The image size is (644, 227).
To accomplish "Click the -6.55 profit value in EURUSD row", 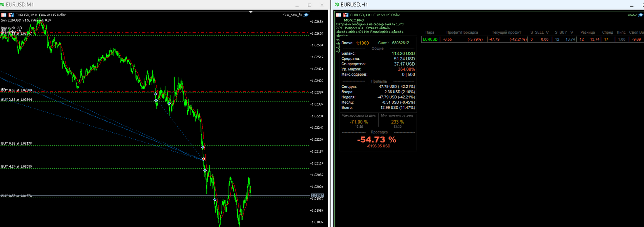I will pos(447,39).
